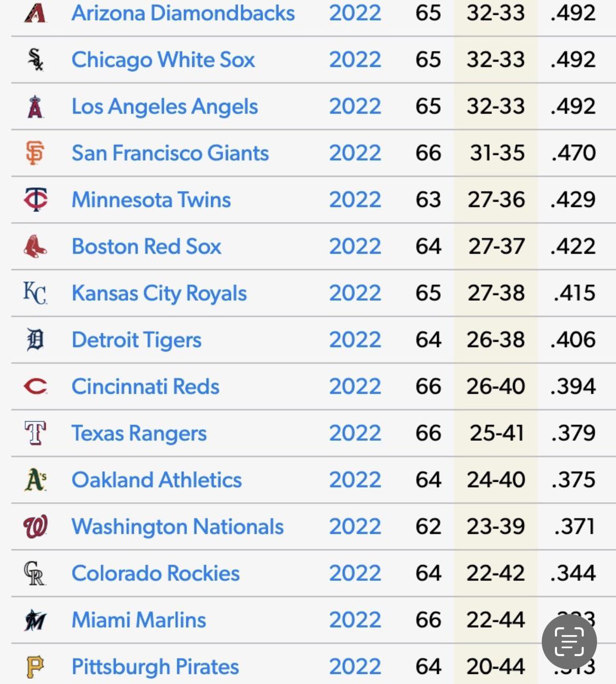This screenshot has width=616, height=684.
Task: Click the 2022 link in Detroit Tigers row
Action: click(355, 340)
